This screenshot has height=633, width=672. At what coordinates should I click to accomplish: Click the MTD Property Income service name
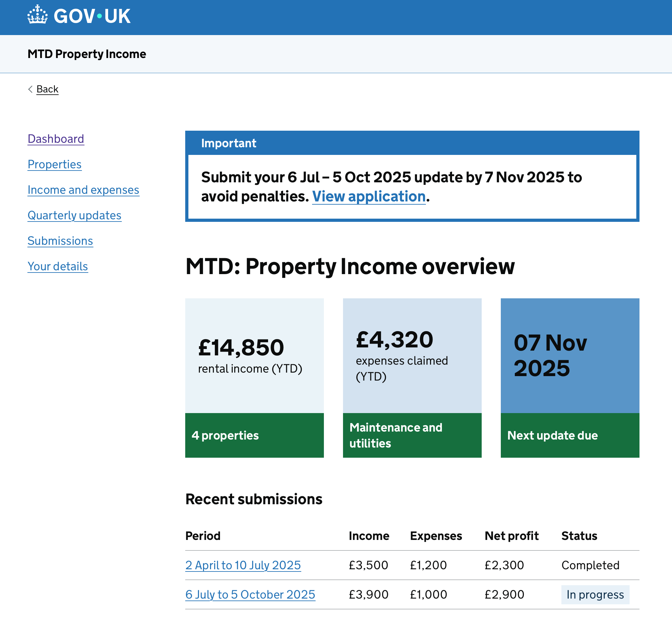pos(87,54)
